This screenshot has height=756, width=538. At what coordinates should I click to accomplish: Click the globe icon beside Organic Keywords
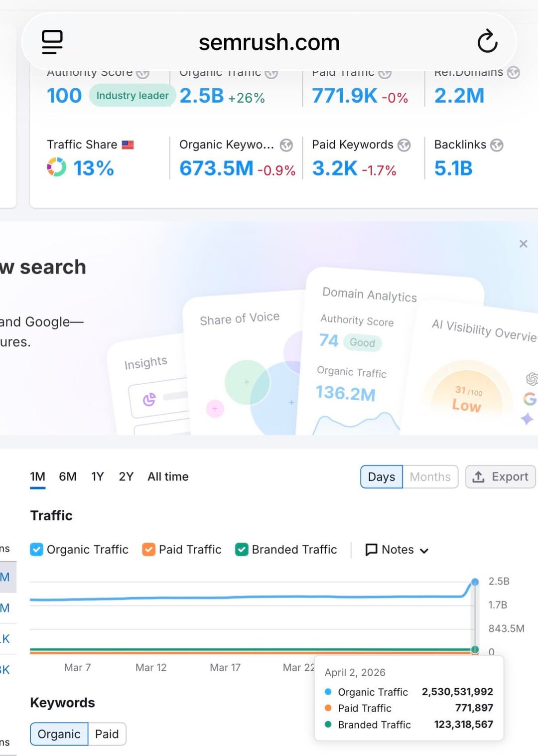click(286, 145)
